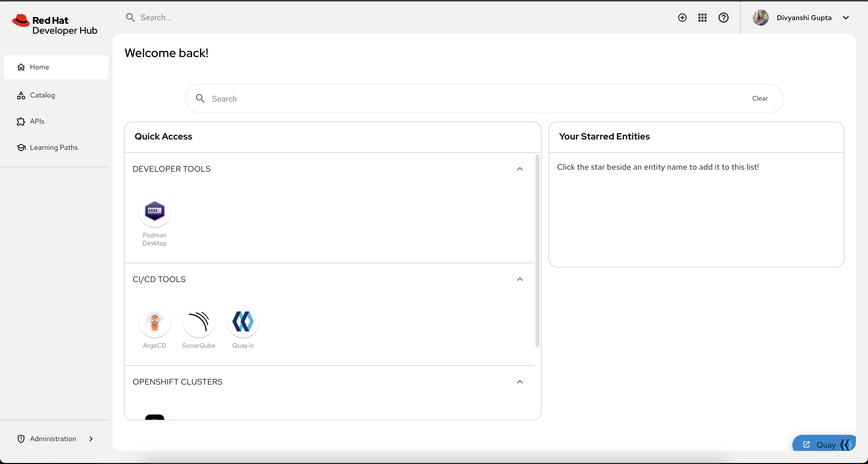Open APIs from the sidebar

[x=37, y=121]
